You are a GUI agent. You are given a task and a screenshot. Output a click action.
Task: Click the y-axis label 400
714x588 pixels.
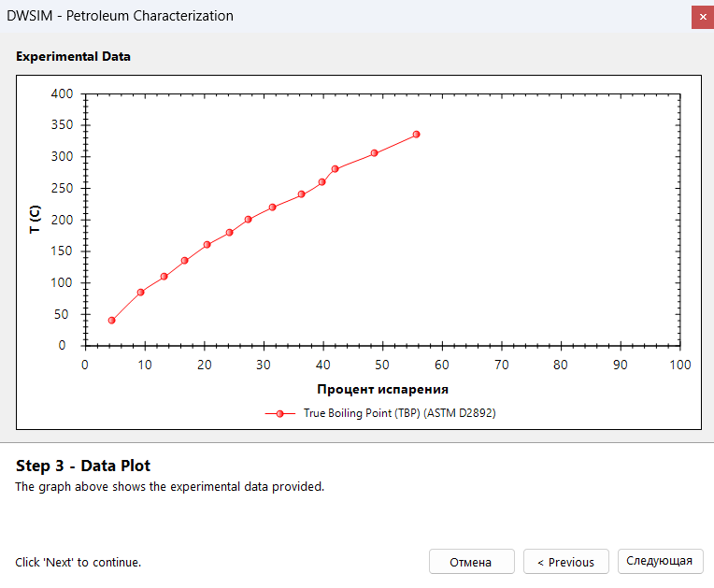point(62,93)
